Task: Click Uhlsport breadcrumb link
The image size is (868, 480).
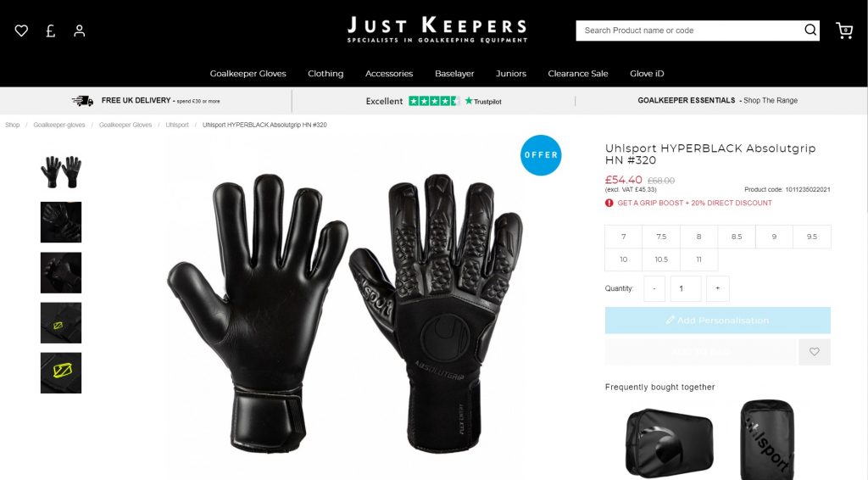Action: [x=177, y=126]
